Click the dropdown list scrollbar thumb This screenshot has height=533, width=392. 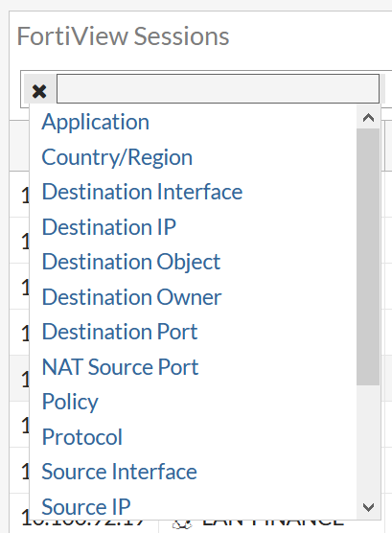[368, 257]
